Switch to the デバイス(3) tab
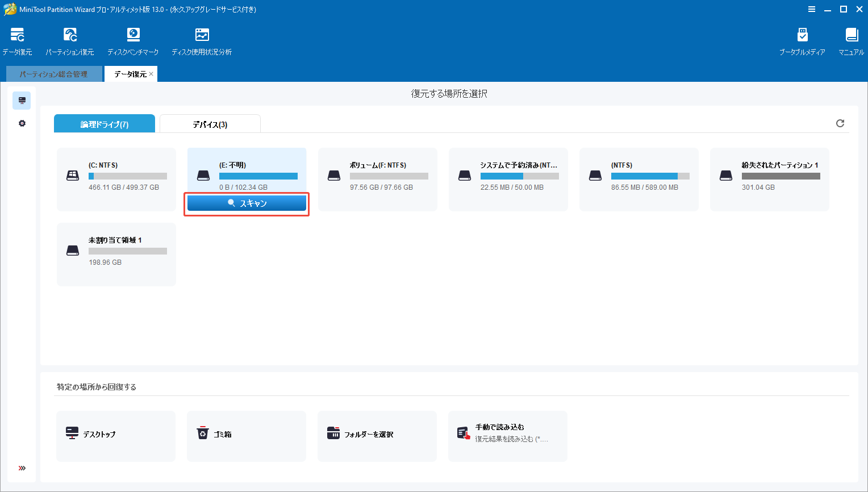868x492 pixels. [210, 123]
